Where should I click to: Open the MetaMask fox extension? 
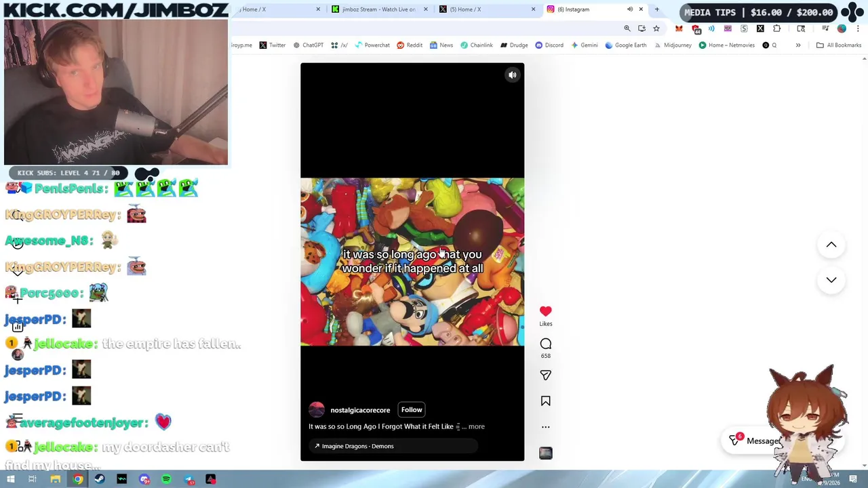[x=679, y=28]
